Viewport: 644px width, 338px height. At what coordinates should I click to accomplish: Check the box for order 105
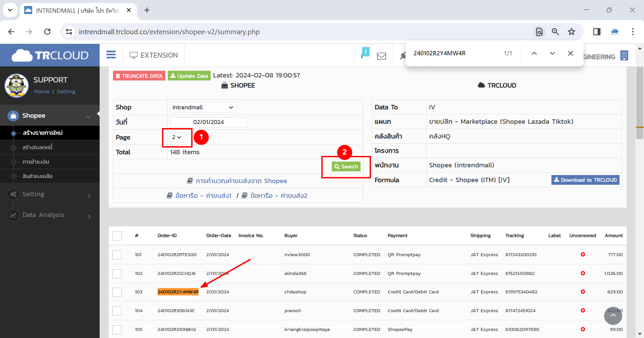tap(117, 330)
